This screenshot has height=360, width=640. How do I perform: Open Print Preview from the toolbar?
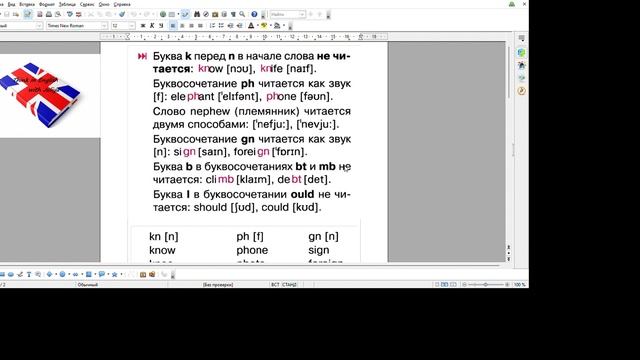tap(58, 14)
